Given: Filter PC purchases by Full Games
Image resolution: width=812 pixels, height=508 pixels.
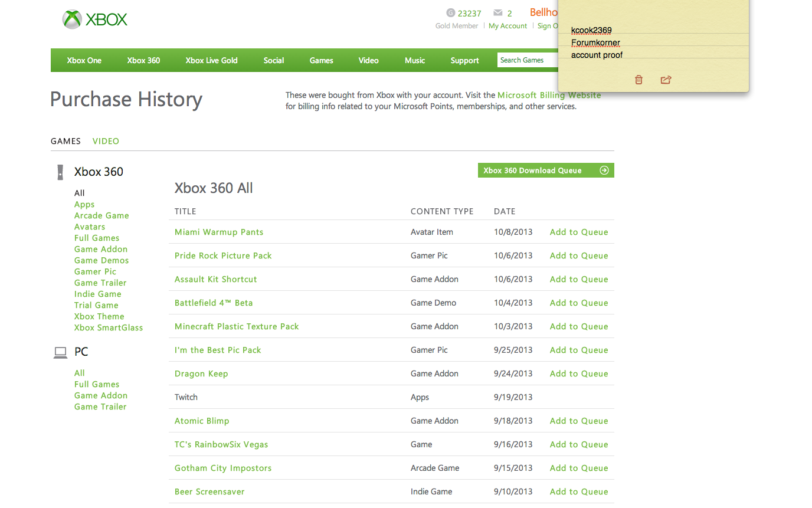Looking at the screenshot, I should tap(97, 384).
